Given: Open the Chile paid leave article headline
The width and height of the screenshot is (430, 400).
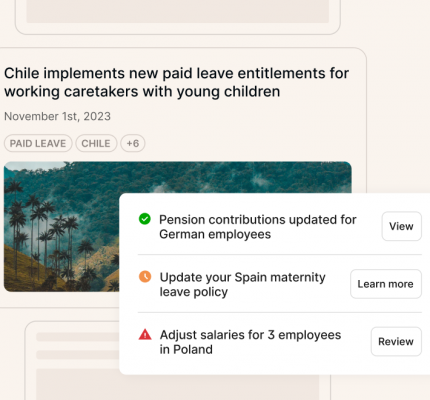Looking at the screenshot, I should (176, 82).
